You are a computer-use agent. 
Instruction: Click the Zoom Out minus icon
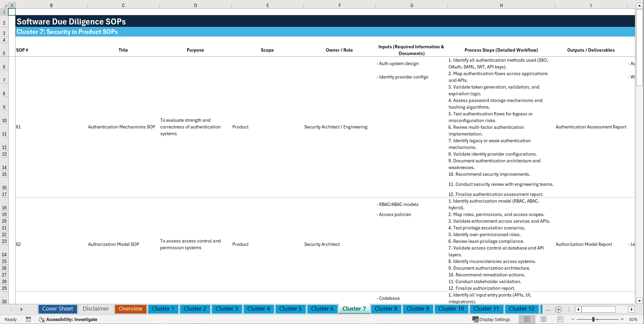(x=573, y=319)
